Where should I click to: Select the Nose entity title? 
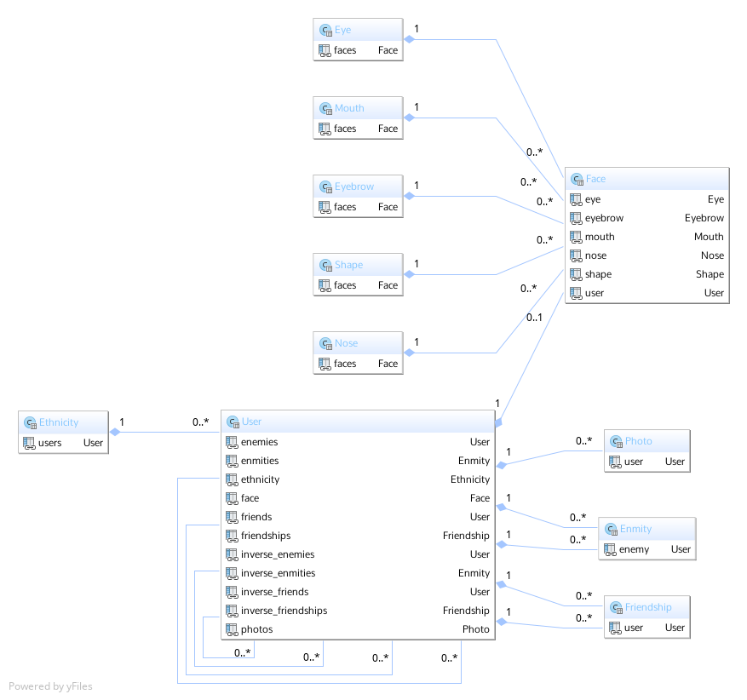click(x=347, y=343)
